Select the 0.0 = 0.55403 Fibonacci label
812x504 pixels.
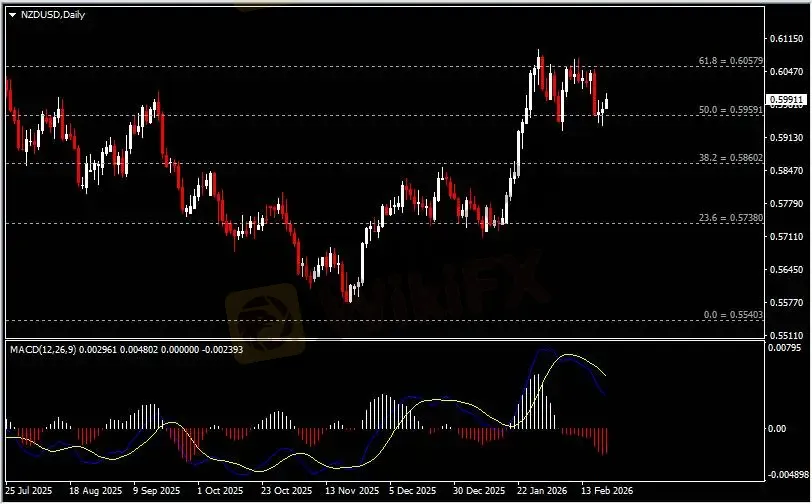click(733, 315)
